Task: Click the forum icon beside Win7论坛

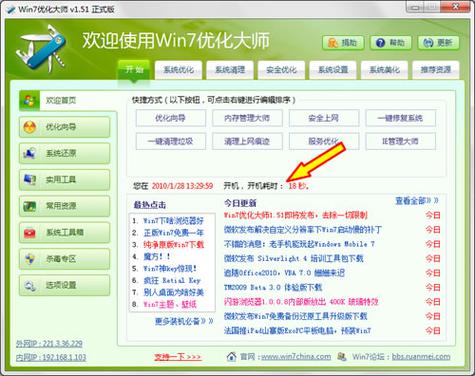Action: pos(342,357)
